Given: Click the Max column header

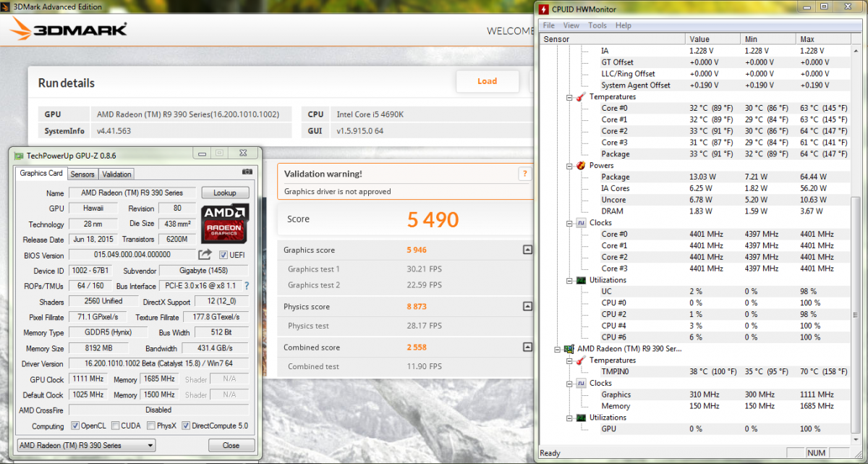Looking at the screenshot, I should (x=822, y=39).
